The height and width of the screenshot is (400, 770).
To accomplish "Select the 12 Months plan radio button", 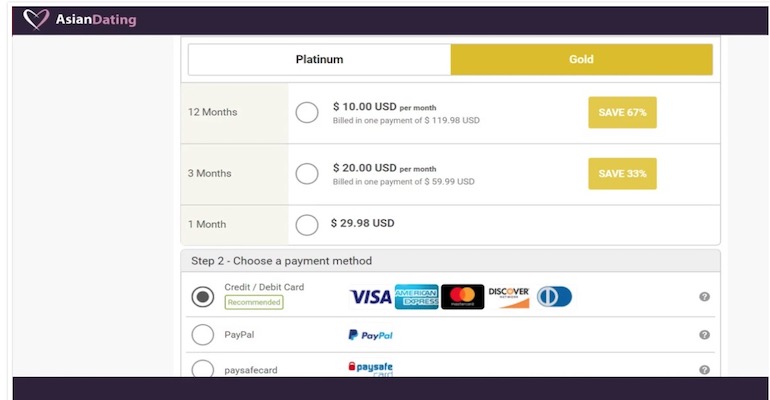I will coord(307,113).
